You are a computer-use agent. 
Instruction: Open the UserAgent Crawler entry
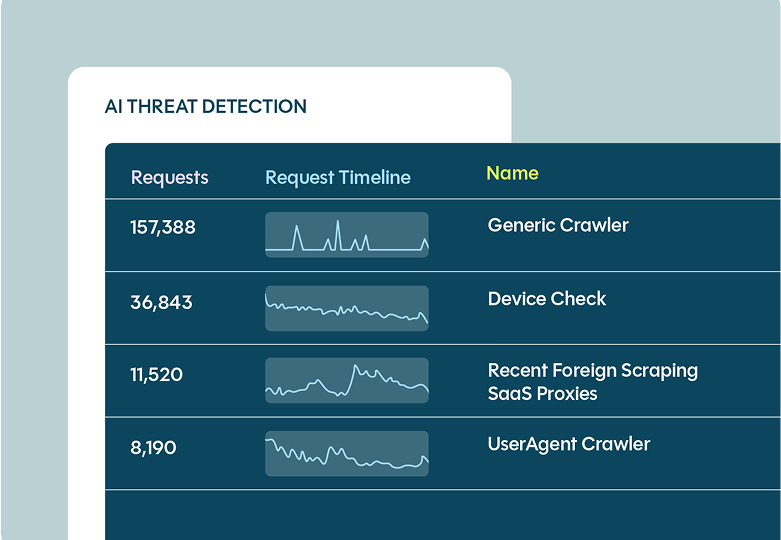tap(569, 444)
